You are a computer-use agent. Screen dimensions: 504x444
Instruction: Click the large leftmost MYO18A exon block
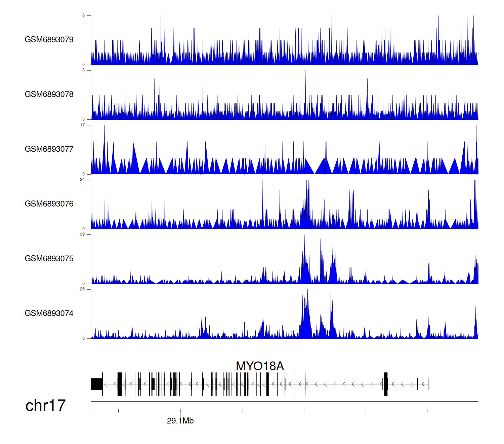point(97,384)
